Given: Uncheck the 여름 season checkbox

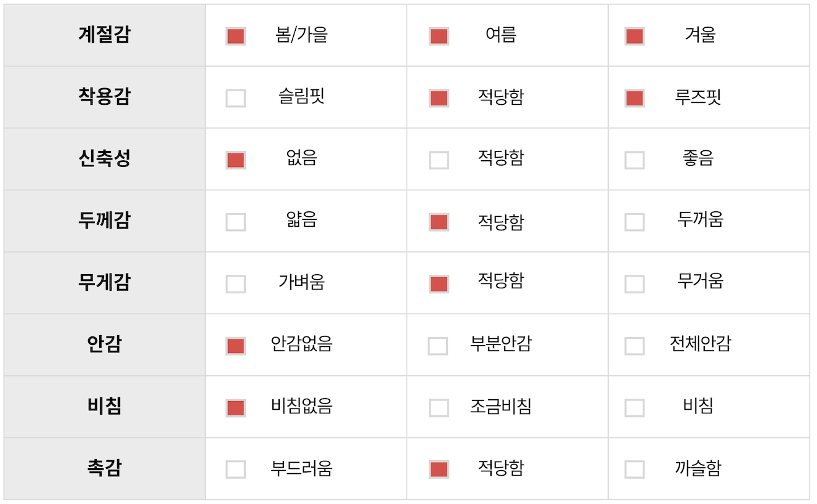Looking at the screenshot, I should [439, 36].
